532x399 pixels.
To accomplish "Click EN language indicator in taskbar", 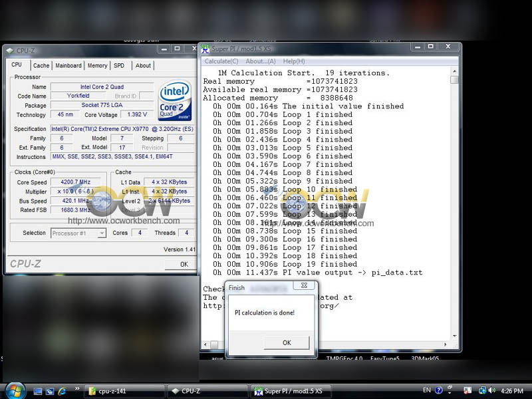I will [x=427, y=390].
